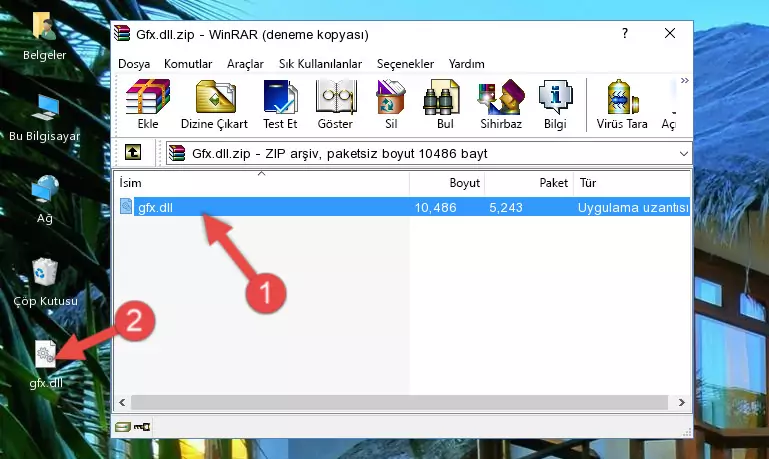The image size is (769, 459).
Task: Click the horizontal scrollbar left arrow
Action: pyautogui.click(x=122, y=403)
